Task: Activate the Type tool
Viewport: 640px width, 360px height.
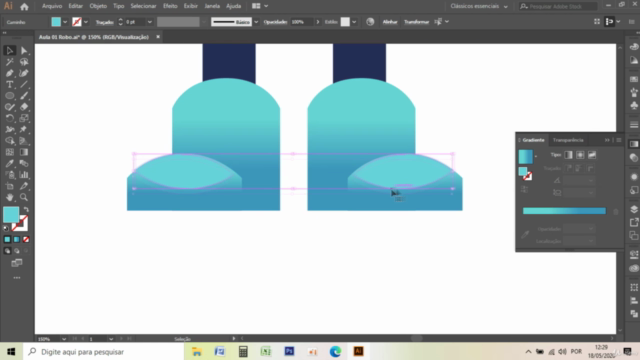Action: [x=10, y=84]
